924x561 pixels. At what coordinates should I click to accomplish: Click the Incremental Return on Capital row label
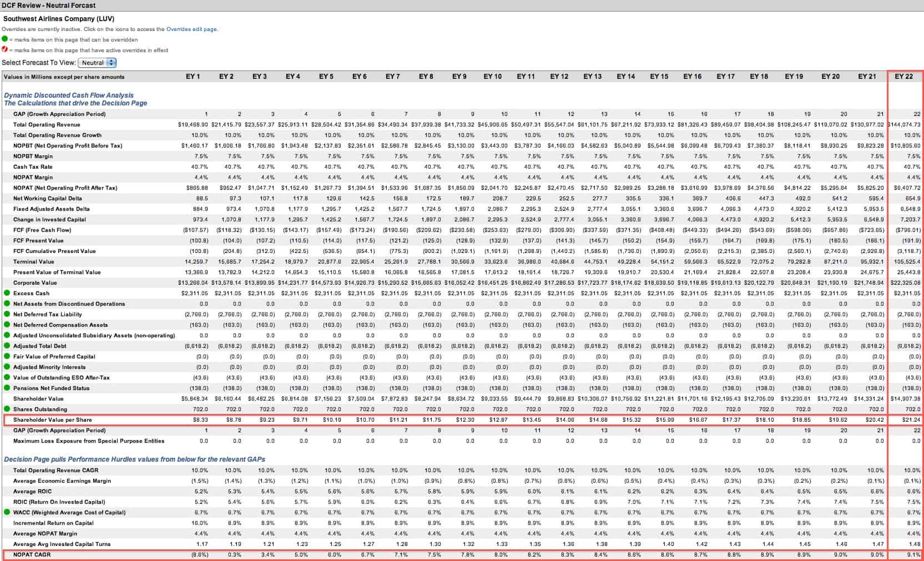click(x=53, y=523)
